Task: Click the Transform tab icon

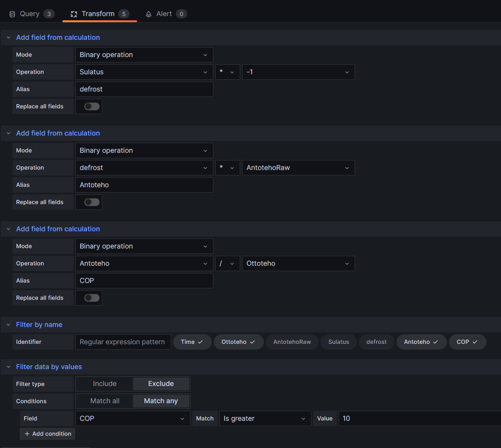Action: [74, 14]
